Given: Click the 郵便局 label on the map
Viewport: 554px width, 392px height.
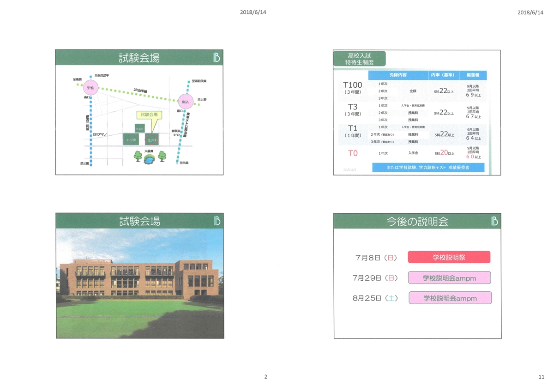Looking at the screenshot, I should 176,131.
